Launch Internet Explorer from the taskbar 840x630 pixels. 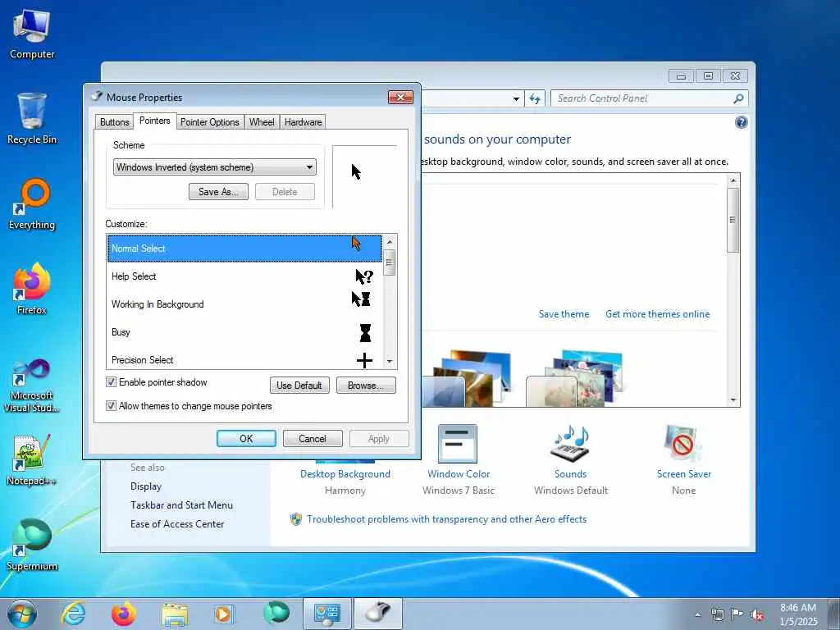pyautogui.click(x=73, y=614)
